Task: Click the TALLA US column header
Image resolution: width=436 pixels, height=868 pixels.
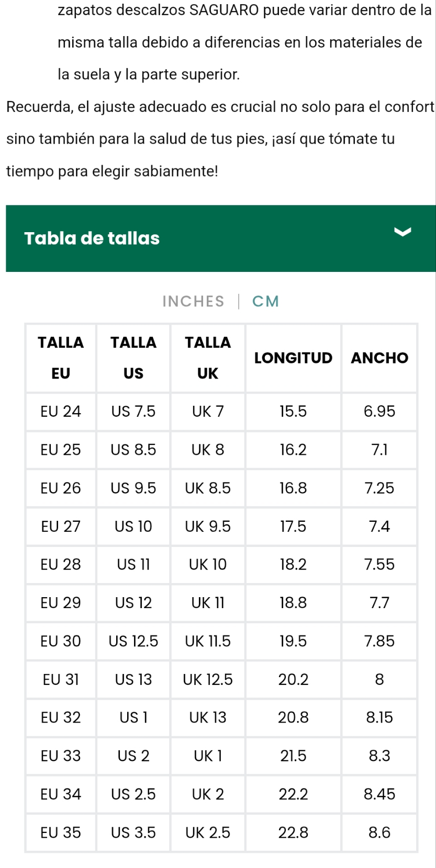Action: pyautogui.click(x=133, y=358)
